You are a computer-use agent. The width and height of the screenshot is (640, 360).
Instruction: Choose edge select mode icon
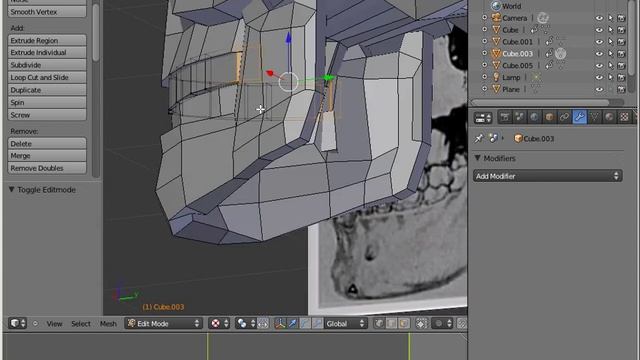coord(391,324)
